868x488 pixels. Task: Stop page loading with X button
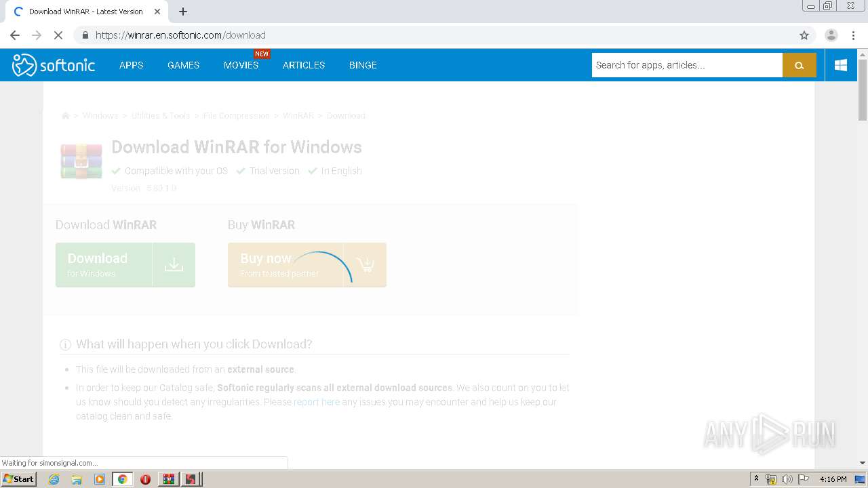tap(59, 35)
